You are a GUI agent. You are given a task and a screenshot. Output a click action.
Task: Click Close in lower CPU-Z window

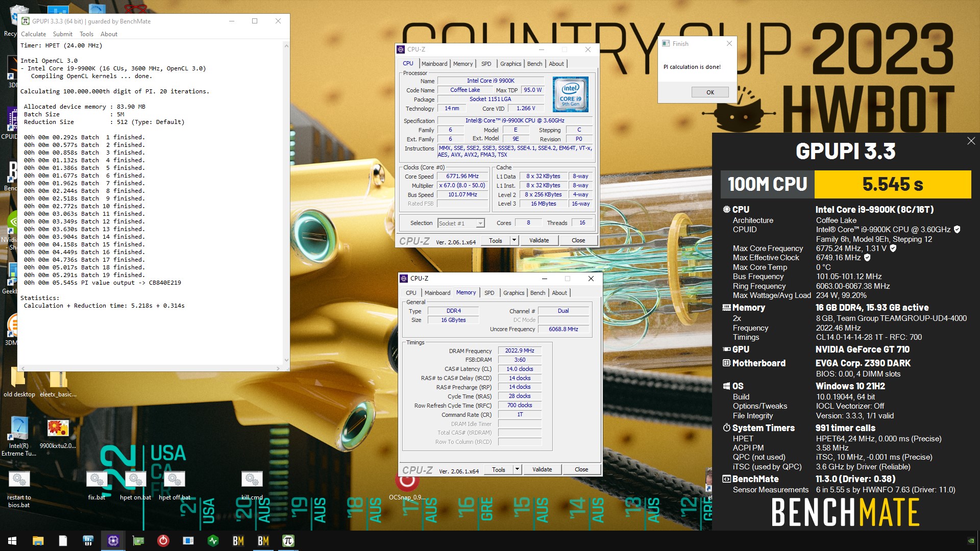point(581,469)
